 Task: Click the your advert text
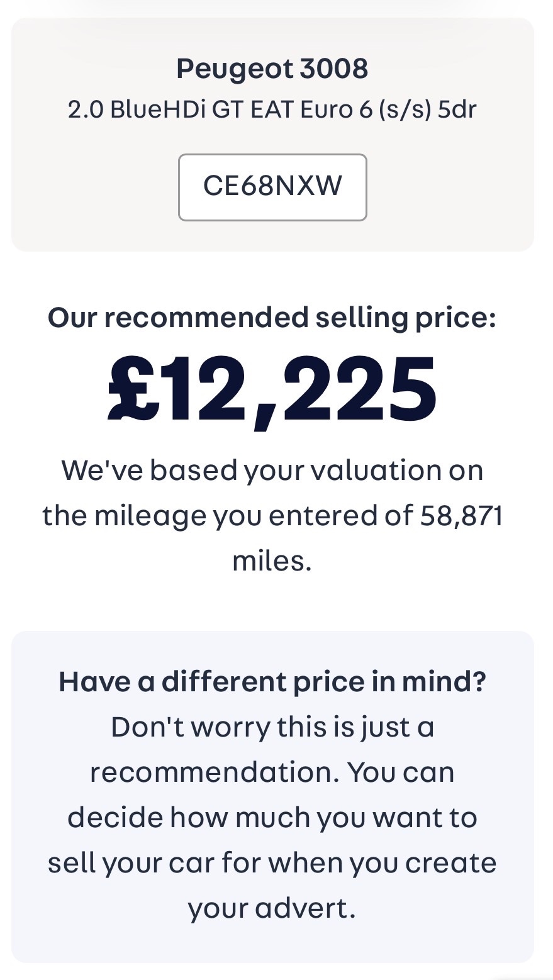point(272,908)
